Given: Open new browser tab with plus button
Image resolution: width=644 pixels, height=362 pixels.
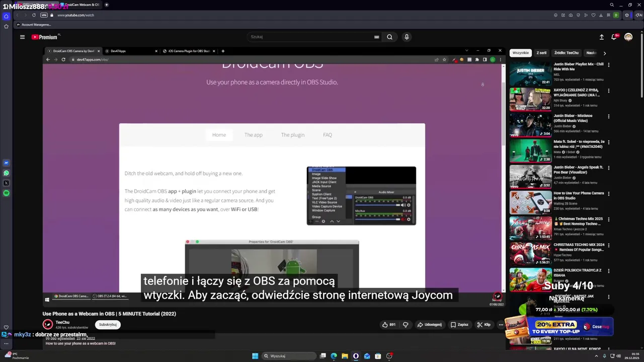Looking at the screenshot, I should click(106, 5).
